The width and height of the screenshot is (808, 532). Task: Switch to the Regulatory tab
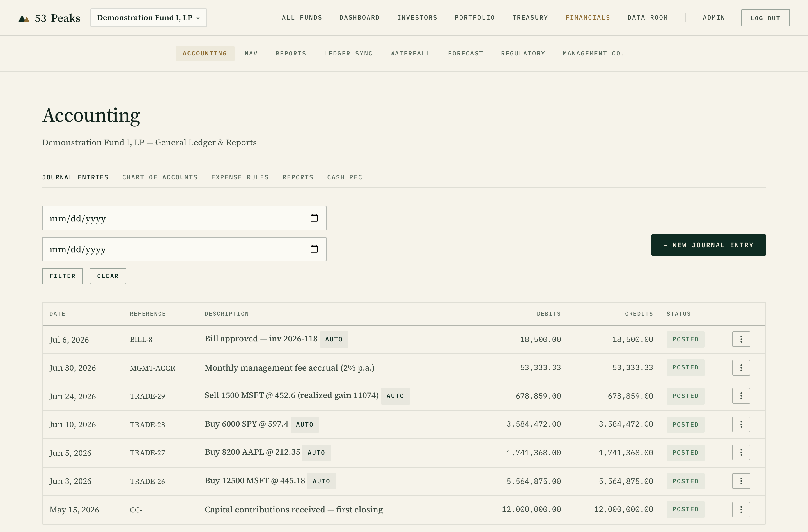coord(523,54)
